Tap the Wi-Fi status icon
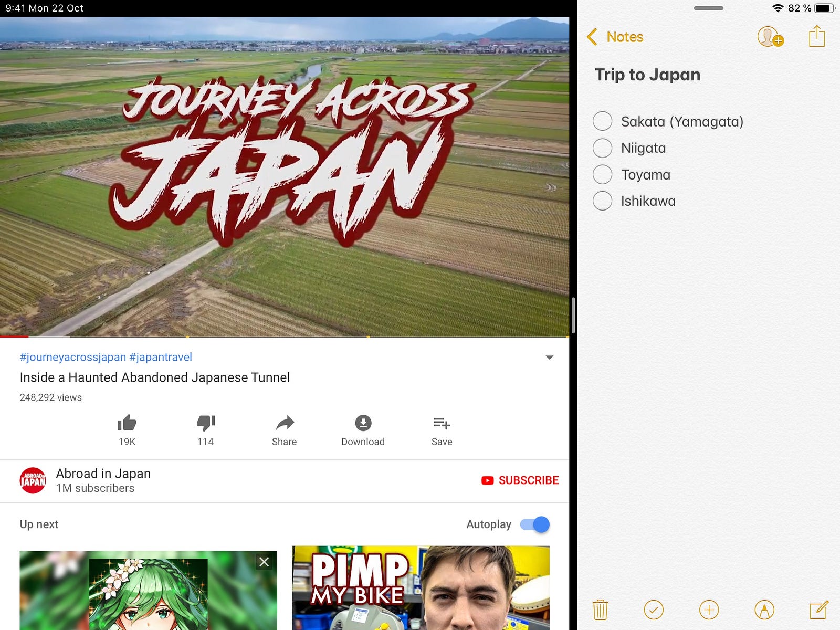 coord(778,8)
